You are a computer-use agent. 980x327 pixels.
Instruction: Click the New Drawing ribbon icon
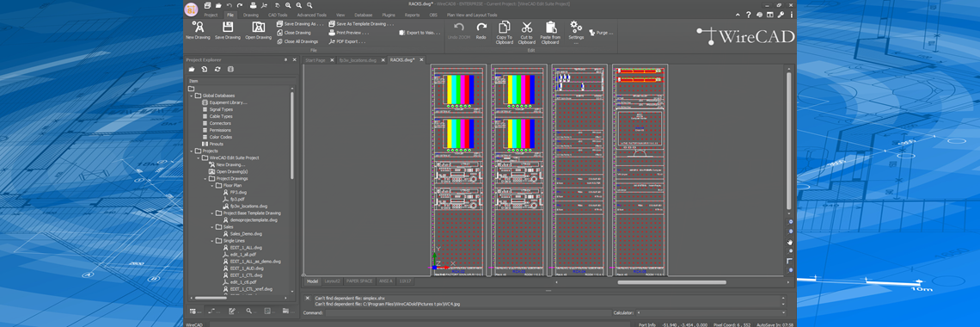click(x=198, y=30)
